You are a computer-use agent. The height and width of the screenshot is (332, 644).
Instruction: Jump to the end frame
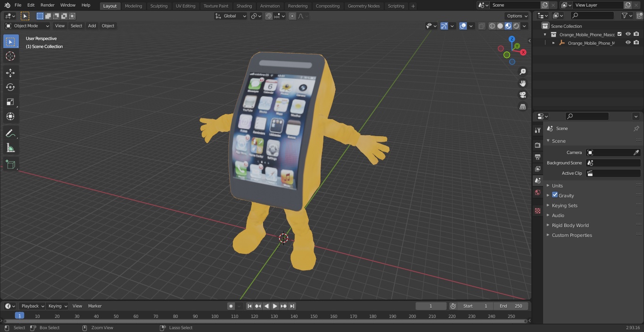(292, 306)
